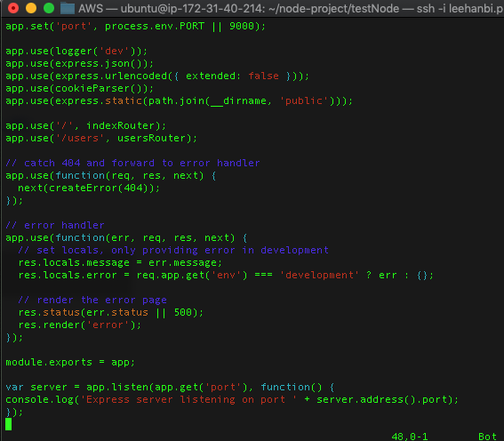Click the 'set locals, only providing' comment
The image size is (504, 441).
coord(173,250)
